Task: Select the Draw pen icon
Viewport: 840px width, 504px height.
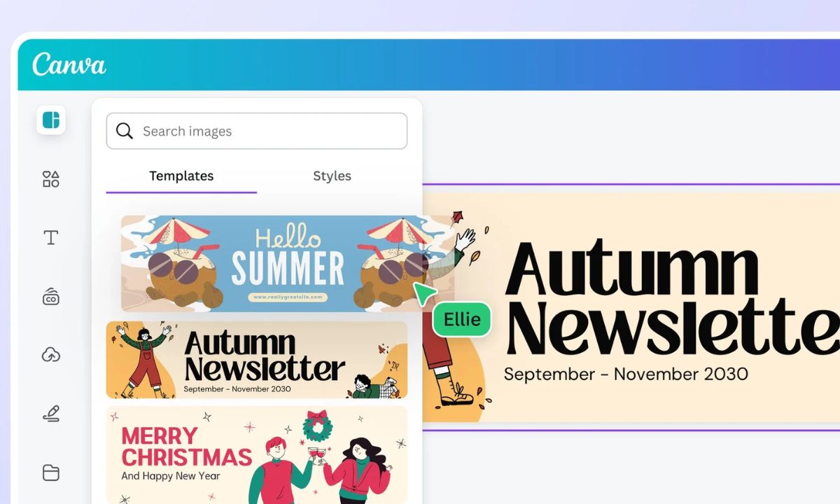Action: 51,414
